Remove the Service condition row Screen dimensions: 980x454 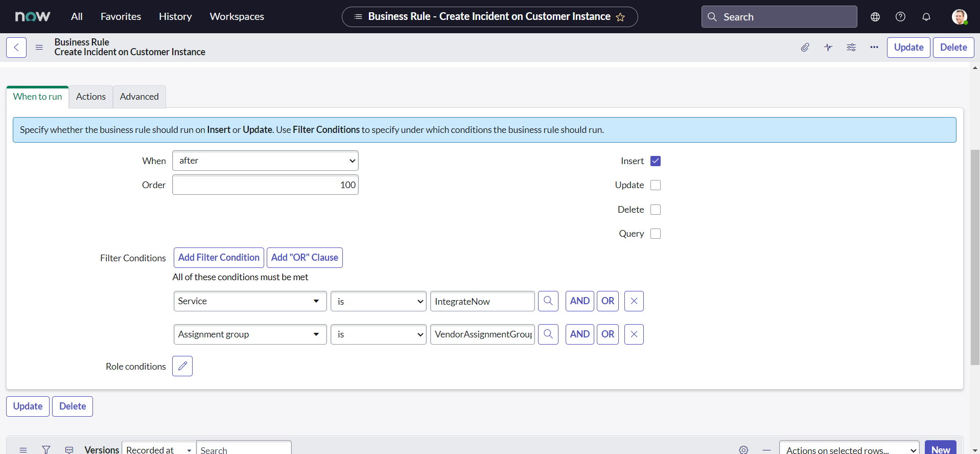click(x=634, y=301)
